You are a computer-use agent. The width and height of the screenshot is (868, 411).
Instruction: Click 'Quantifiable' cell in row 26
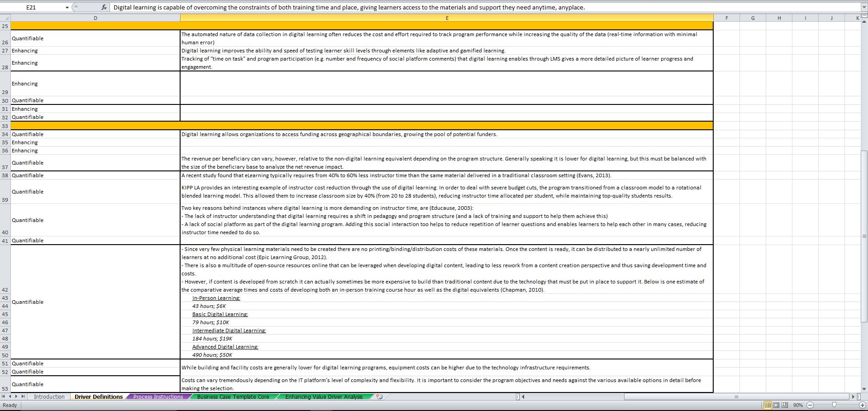coord(95,38)
